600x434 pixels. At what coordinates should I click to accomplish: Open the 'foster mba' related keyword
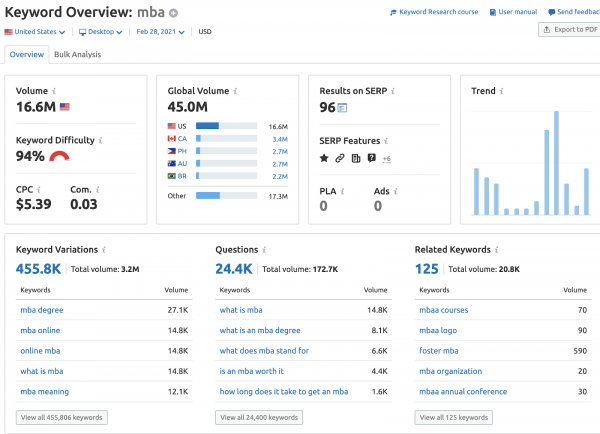pyautogui.click(x=439, y=351)
